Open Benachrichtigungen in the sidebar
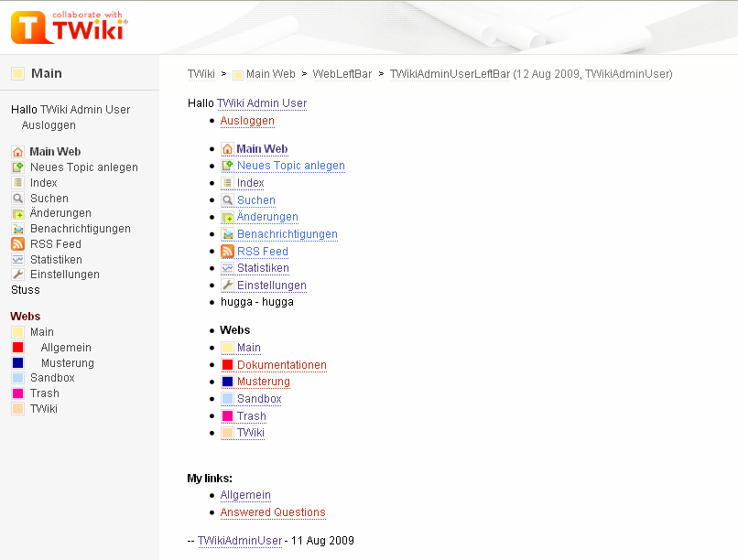 tap(81, 229)
